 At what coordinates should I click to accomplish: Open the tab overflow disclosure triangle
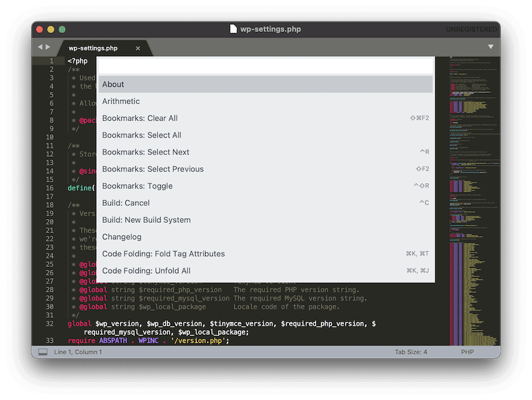pos(491,46)
